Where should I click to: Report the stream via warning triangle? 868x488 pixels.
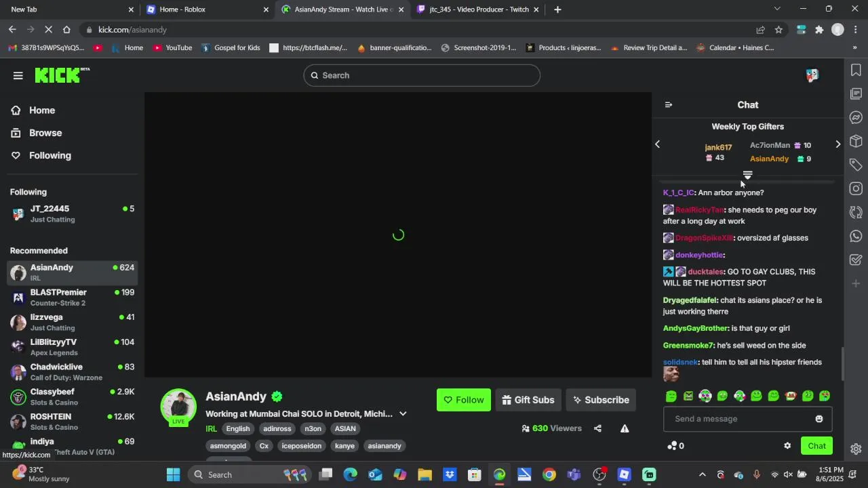click(625, 428)
